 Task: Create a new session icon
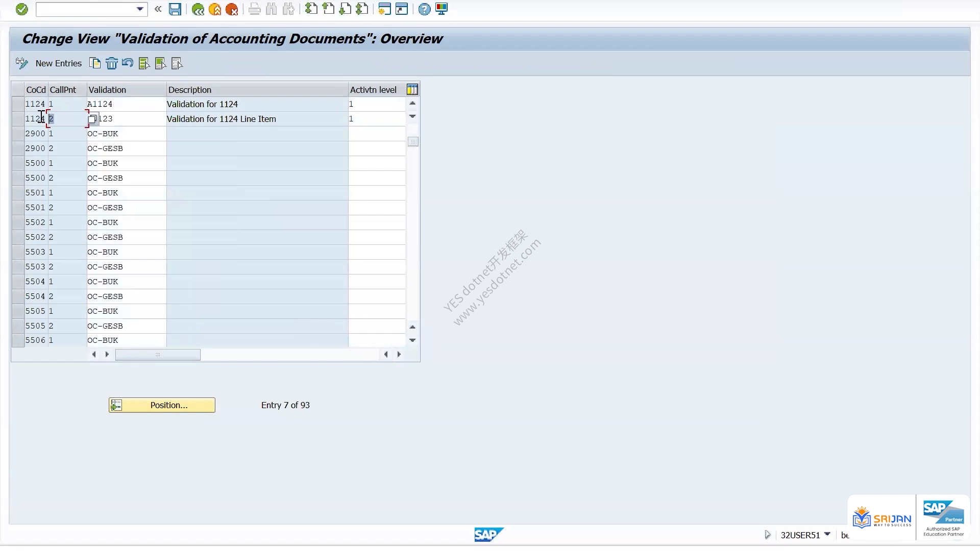coord(384,9)
